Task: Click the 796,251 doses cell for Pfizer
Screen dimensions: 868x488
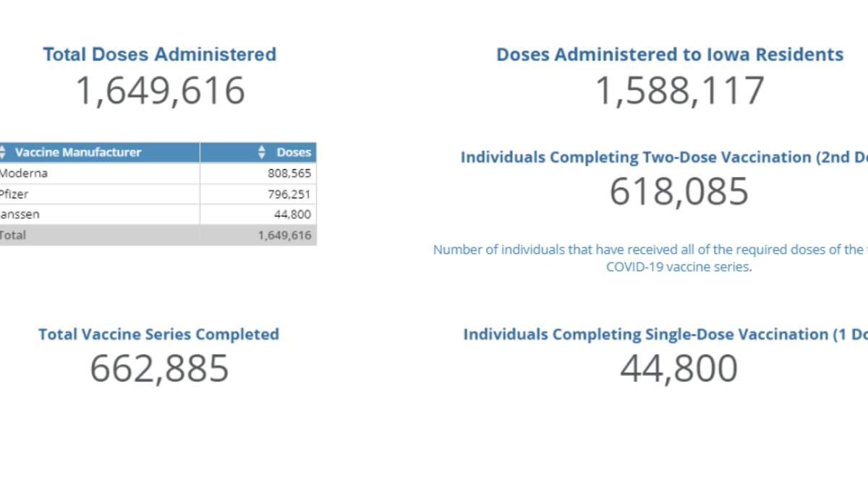Action: click(289, 194)
